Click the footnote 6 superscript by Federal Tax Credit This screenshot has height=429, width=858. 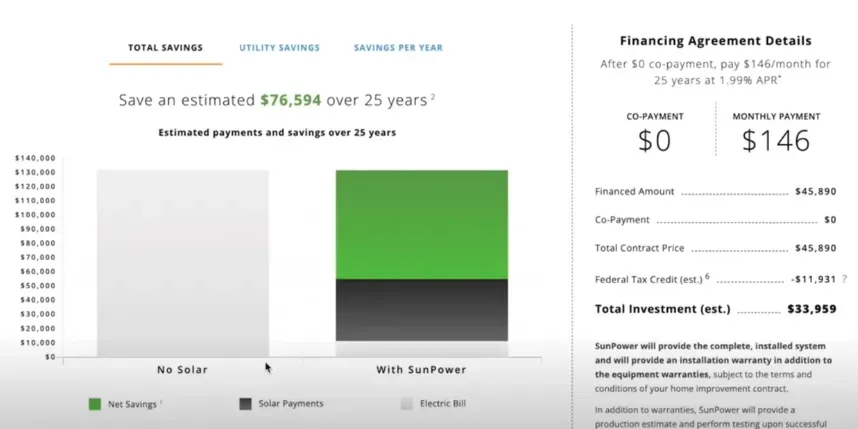pyautogui.click(x=707, y=276)
